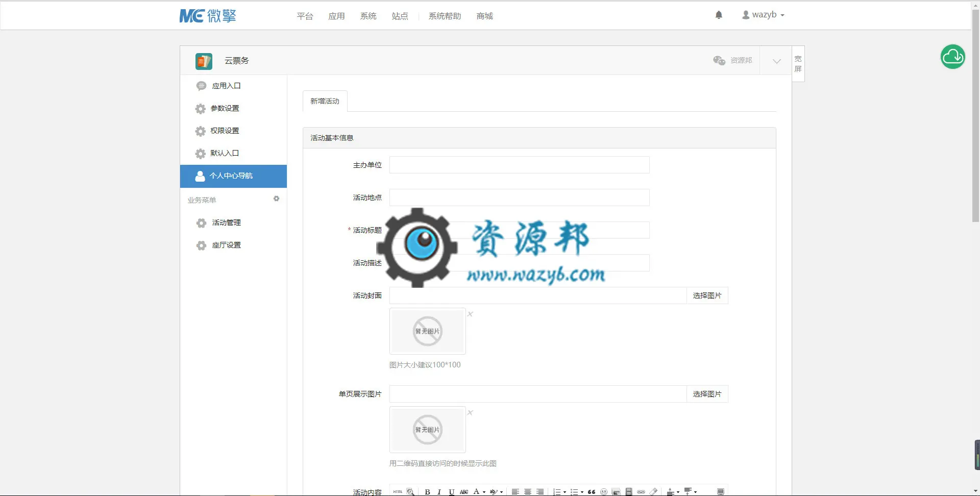
Task: Click the 活动封面 image thumbnail placeholder
Action: coord(427,331)
